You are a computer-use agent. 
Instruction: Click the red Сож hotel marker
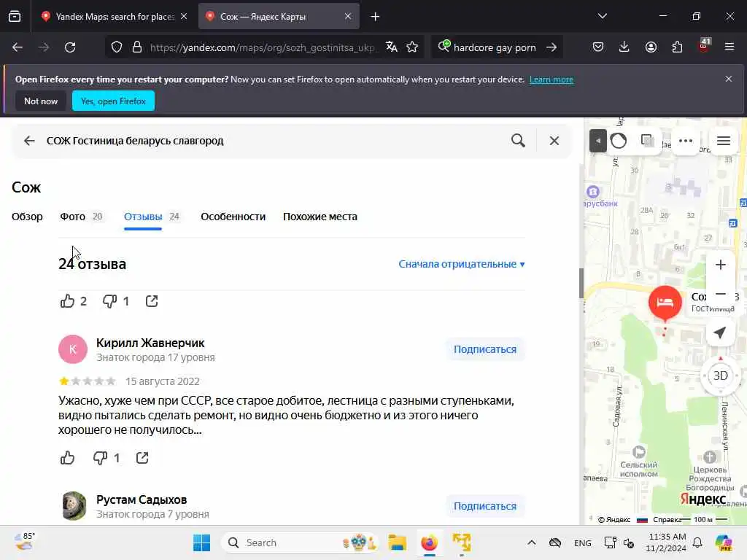[x=665, y=303]
